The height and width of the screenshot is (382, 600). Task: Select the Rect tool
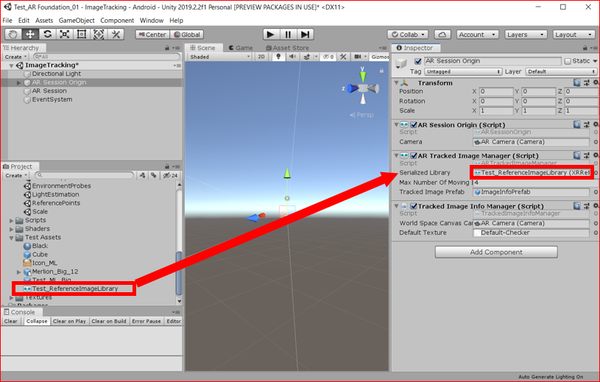pos(82,34)
